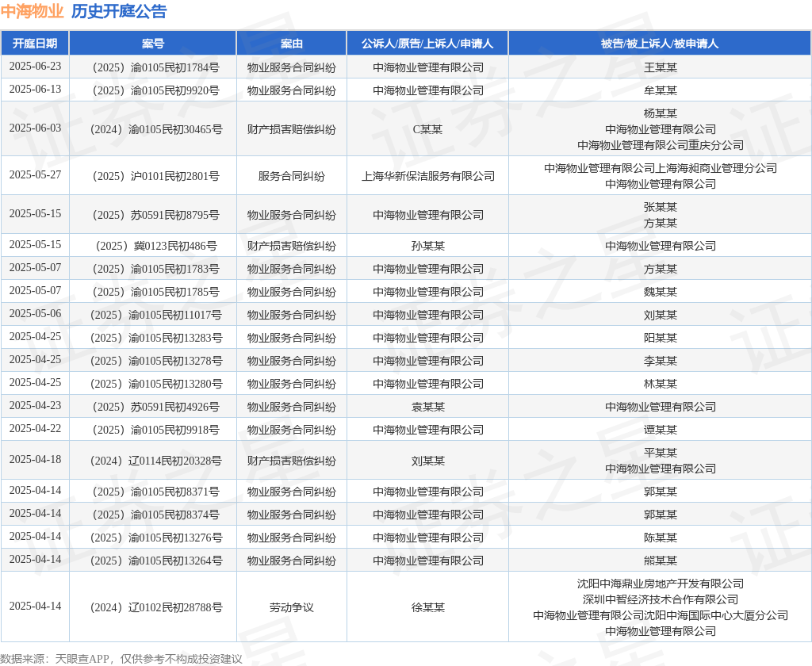Click the 被告/被上诉人/被申请人 column header
This screenshot has width=812, height=666.
(660, 43)
